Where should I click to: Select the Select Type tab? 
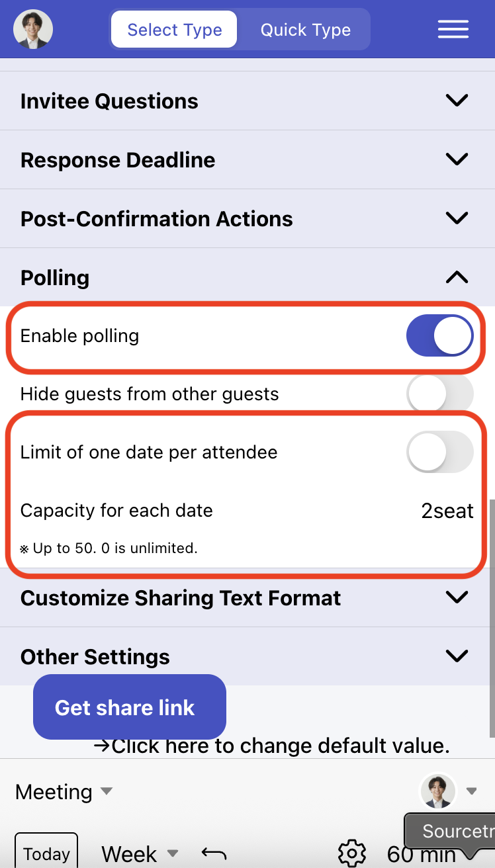pos(173,29)
